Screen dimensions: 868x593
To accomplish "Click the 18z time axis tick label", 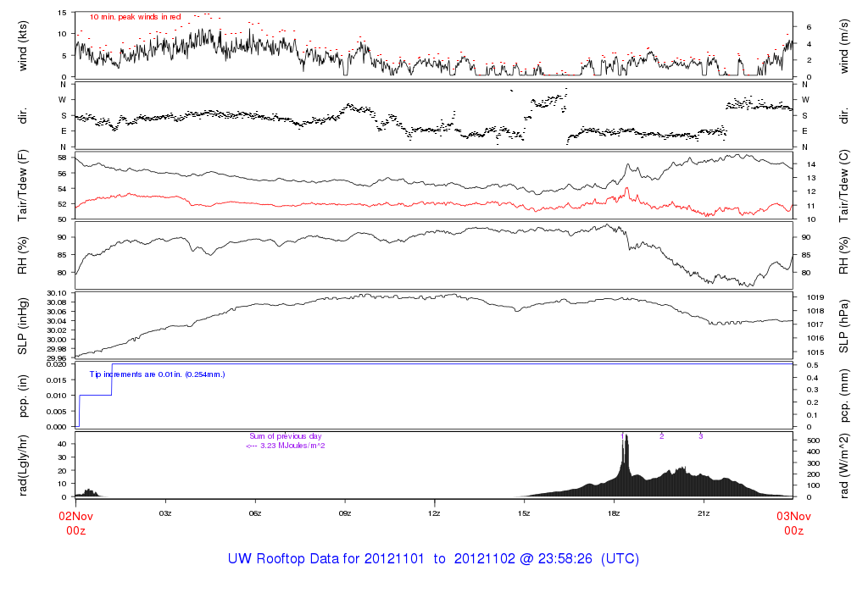I will click(614, 513).
